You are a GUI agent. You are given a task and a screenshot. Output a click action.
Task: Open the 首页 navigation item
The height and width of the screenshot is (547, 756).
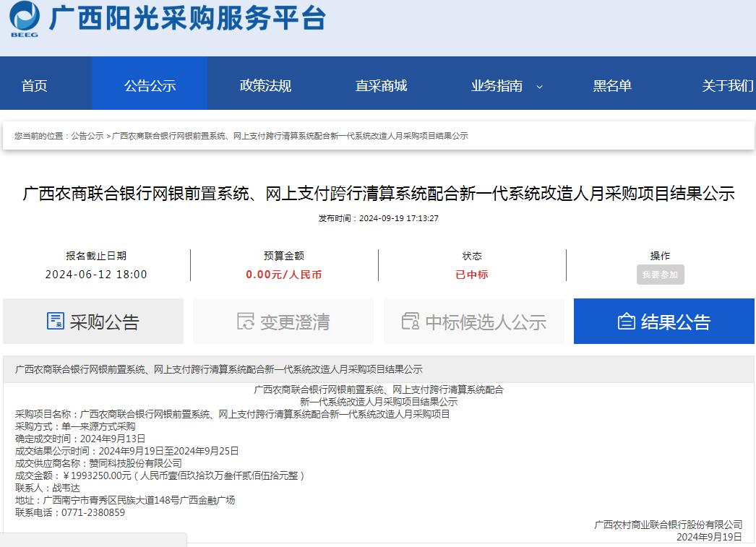34,86
